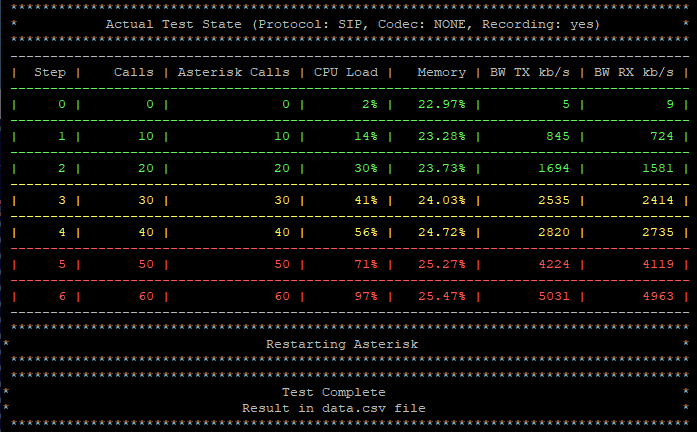Click Memory value 22.97%

441,104
